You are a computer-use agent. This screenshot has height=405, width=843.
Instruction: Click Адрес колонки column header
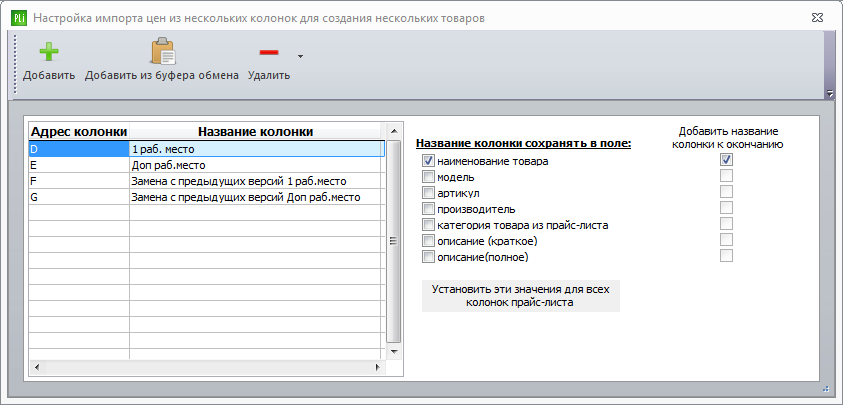79,131
